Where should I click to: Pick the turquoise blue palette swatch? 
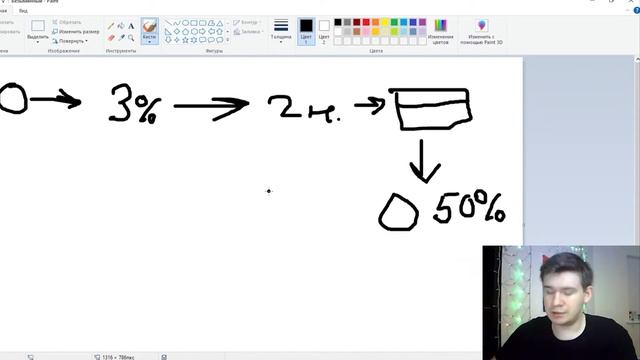(404, 22)
